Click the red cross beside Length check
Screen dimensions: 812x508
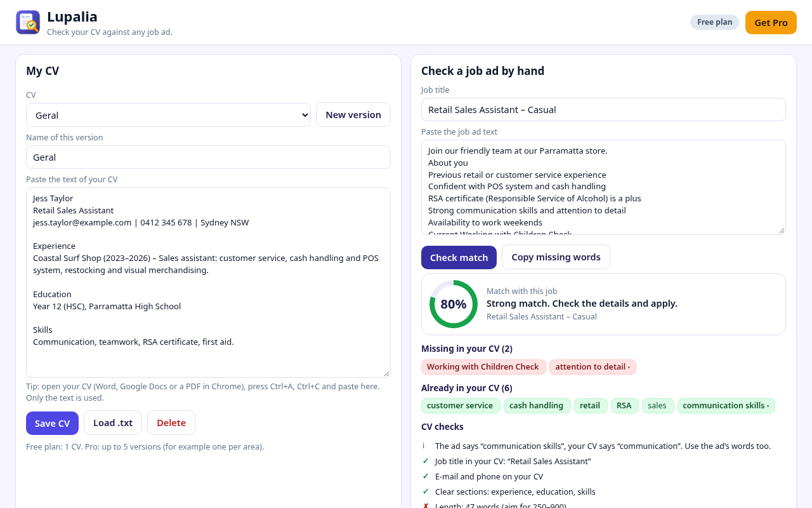[x=426, y=506]
